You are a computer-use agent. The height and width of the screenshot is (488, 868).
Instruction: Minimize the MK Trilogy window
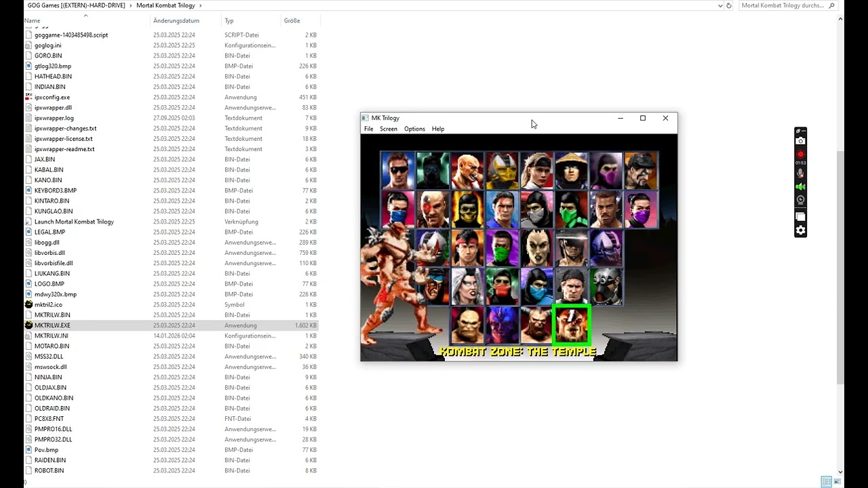point(620,118)
